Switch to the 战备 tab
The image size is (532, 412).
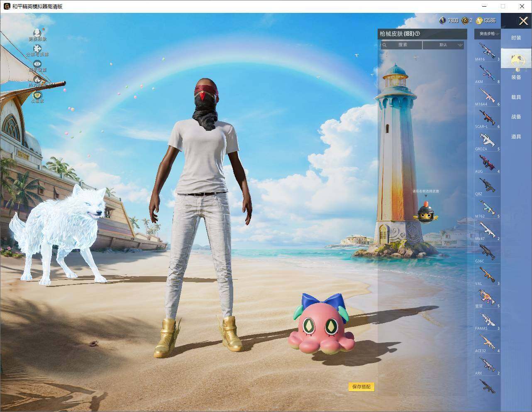(516, 117)
